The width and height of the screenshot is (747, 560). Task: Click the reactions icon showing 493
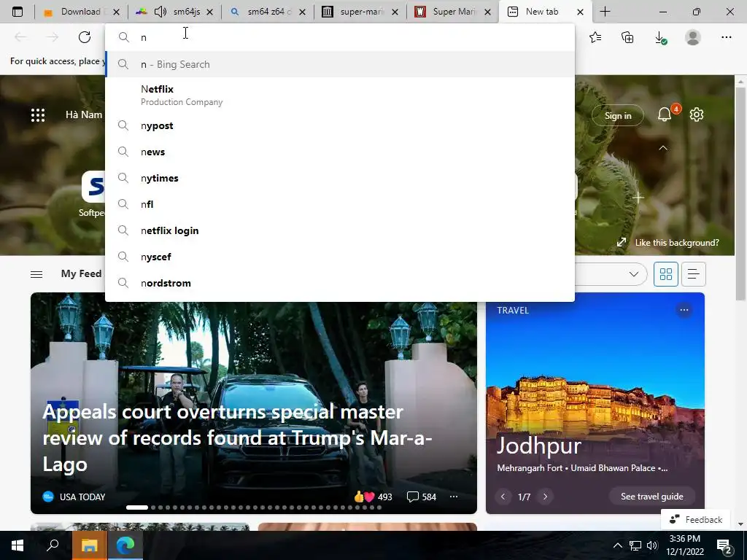tap(365, 497)
